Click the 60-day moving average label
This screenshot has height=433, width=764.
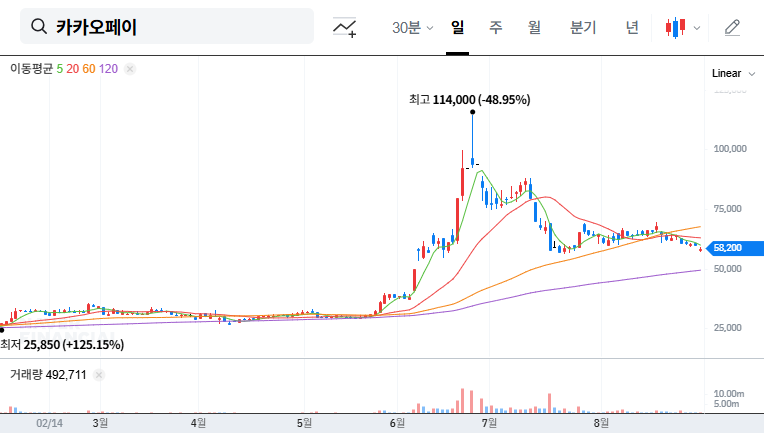[89, 69]
